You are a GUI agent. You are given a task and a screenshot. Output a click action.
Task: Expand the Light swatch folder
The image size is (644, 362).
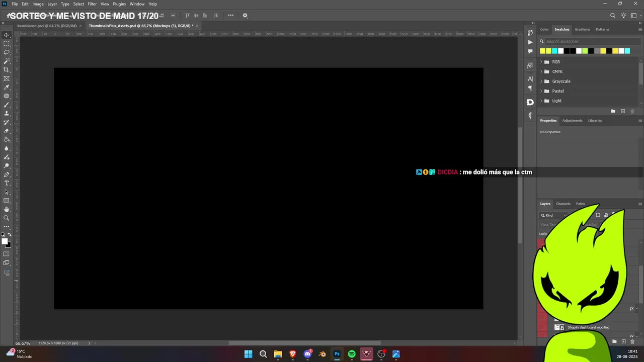coord(541,101)
